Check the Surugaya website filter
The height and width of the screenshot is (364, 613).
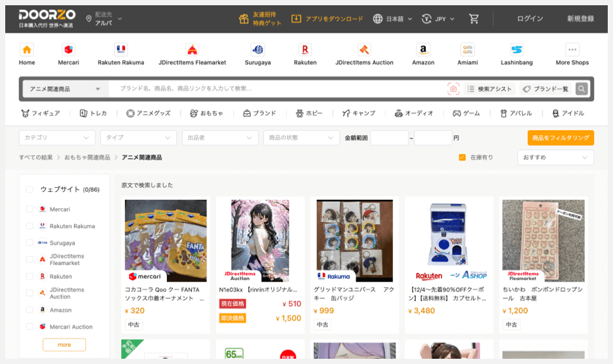29,243
